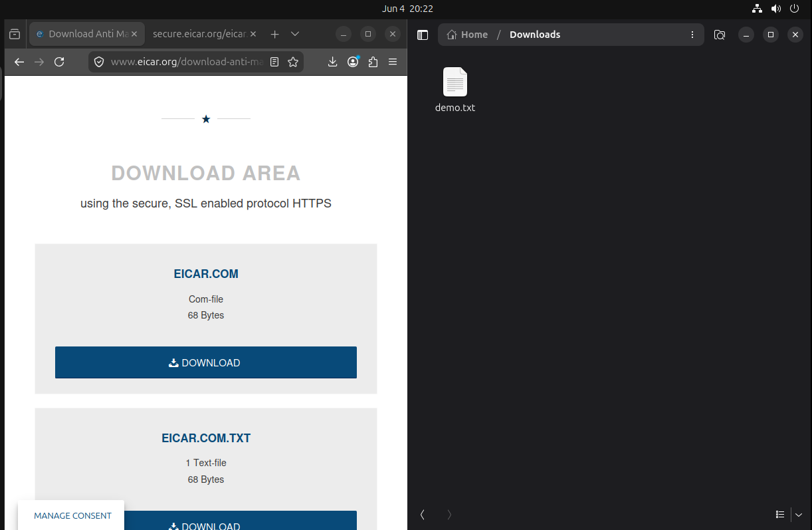
Task: Go forward in Files navigation
Action: (449, 514)
